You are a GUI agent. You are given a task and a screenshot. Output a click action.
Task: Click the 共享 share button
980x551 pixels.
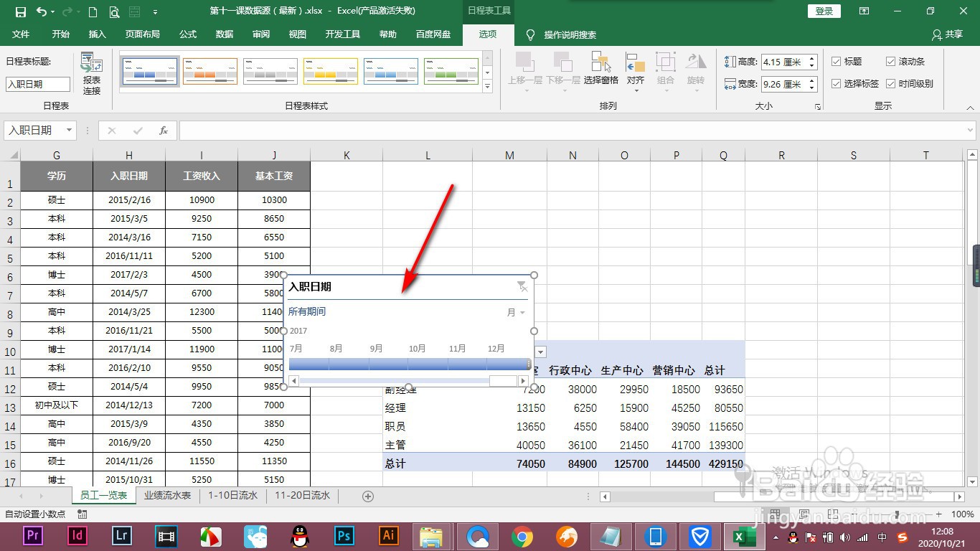[x=947, y=34]
